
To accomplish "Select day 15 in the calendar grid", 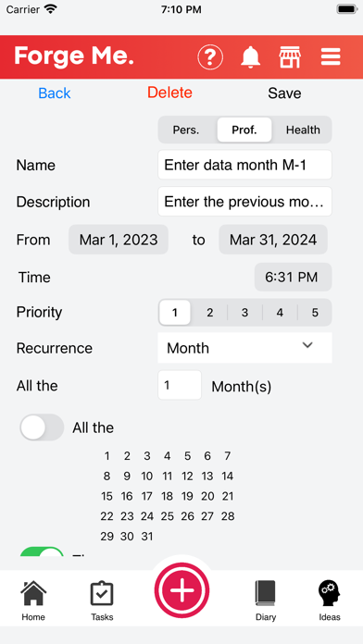I will click(x=106, y=496).
